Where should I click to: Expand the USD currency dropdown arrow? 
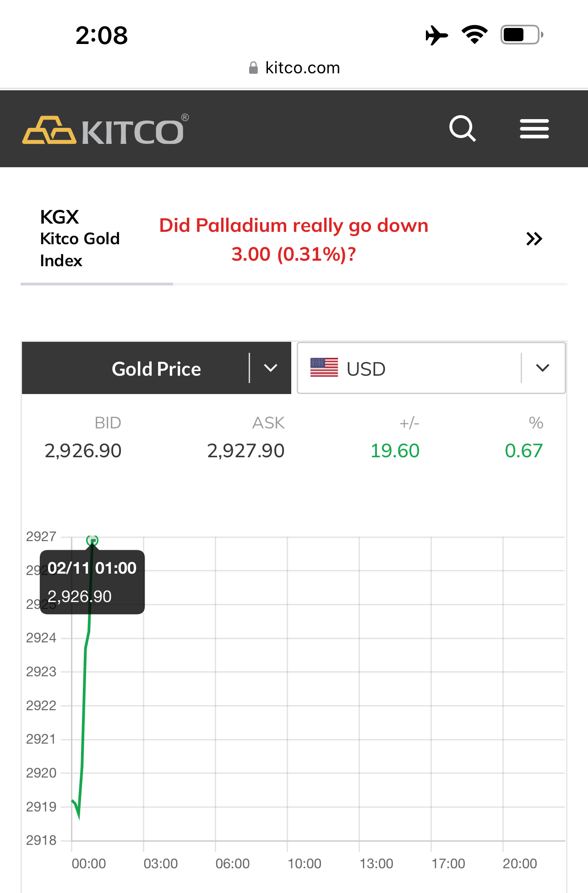(543, 368)
